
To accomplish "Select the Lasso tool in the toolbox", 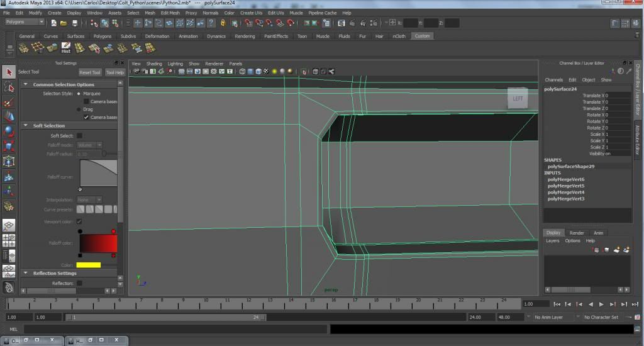I will [9, 87].
